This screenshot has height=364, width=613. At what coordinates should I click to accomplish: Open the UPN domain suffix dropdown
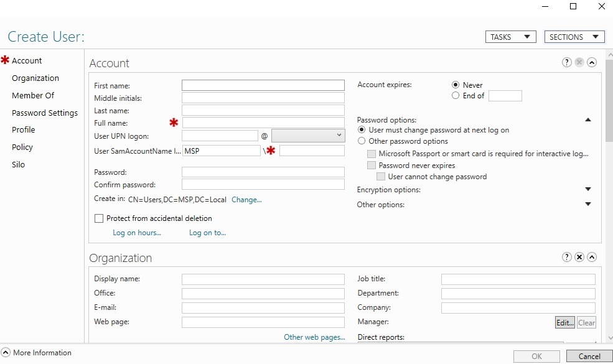click(x=340, y=136)
